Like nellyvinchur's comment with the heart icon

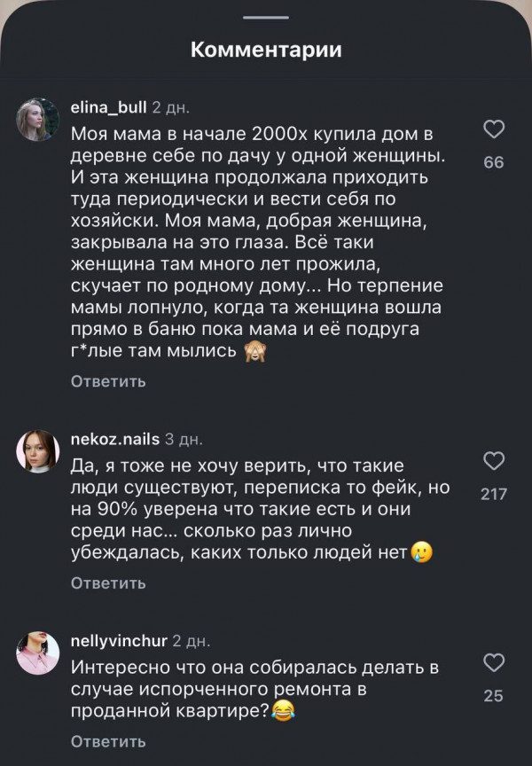point(494,663)
